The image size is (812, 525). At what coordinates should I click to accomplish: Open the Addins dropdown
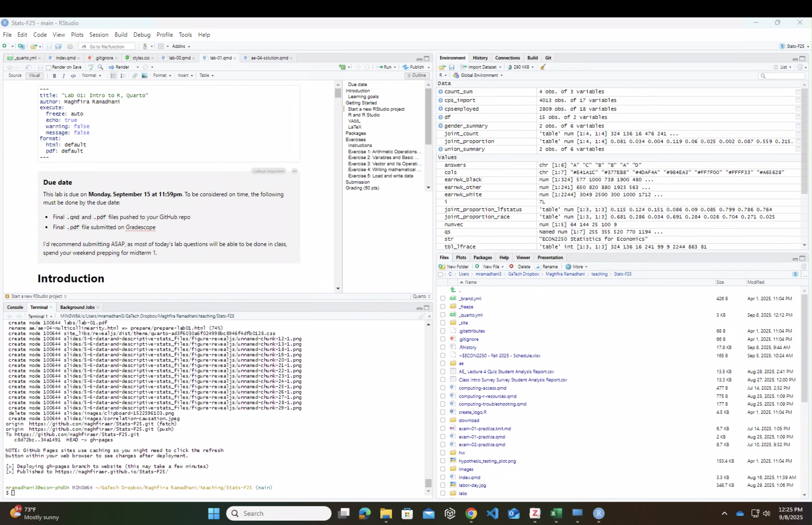pos(181,46)
